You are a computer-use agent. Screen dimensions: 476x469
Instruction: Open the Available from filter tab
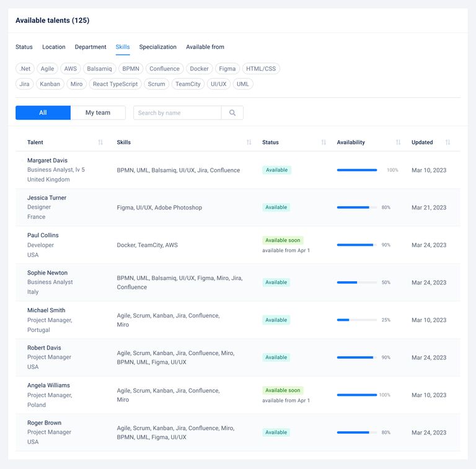[x=205, y=47]
